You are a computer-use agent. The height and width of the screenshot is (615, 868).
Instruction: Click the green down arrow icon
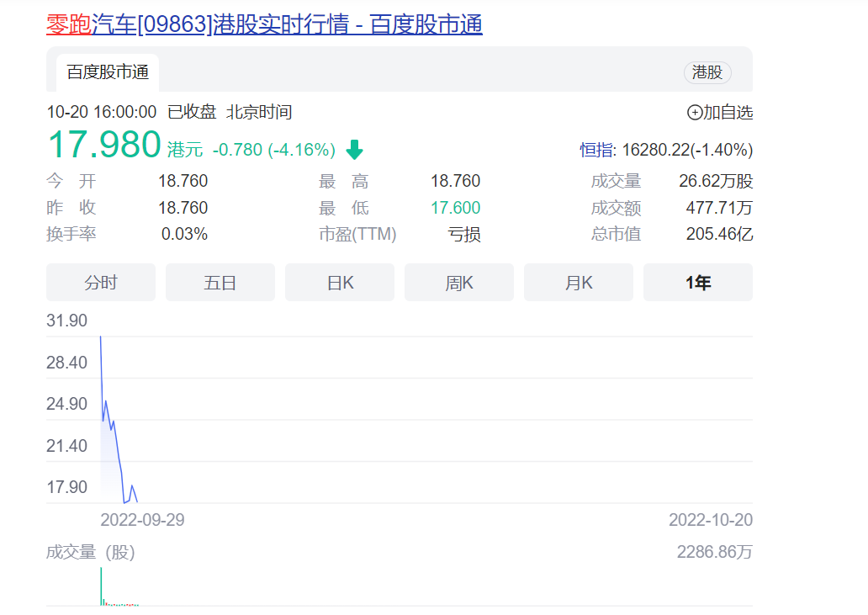pyautogui.click(x=354, y=150)
